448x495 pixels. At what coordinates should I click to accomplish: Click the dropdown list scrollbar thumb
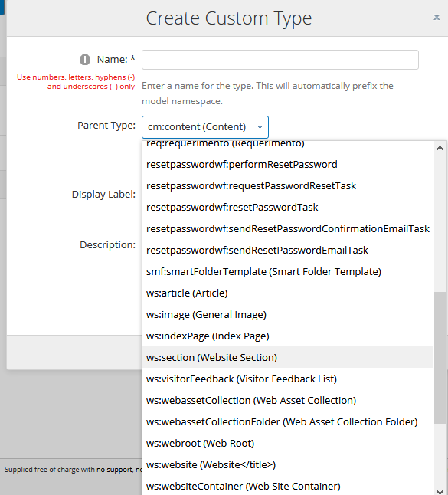pyautogui.click(x=440, y=358)
